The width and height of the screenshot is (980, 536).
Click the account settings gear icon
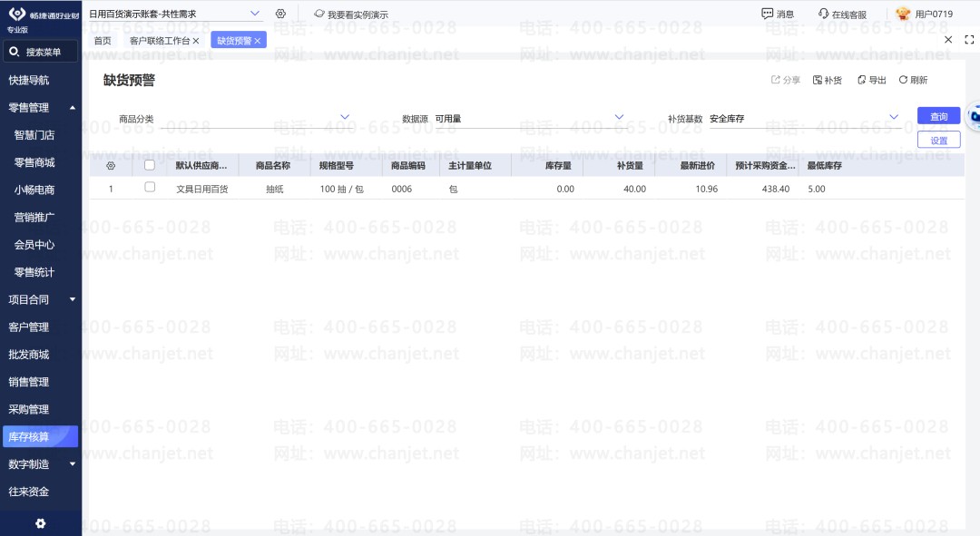point(280,13)
